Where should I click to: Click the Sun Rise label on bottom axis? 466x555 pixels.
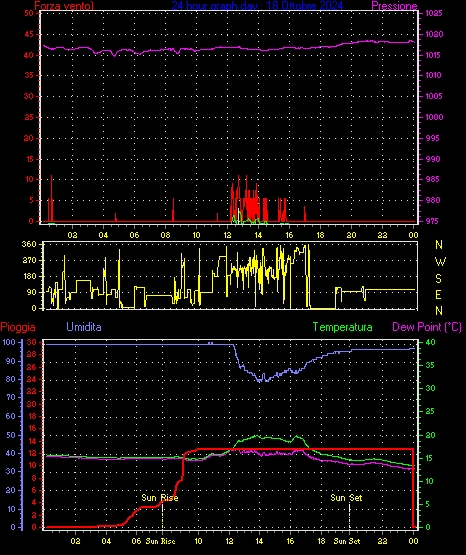click(160, 541)
